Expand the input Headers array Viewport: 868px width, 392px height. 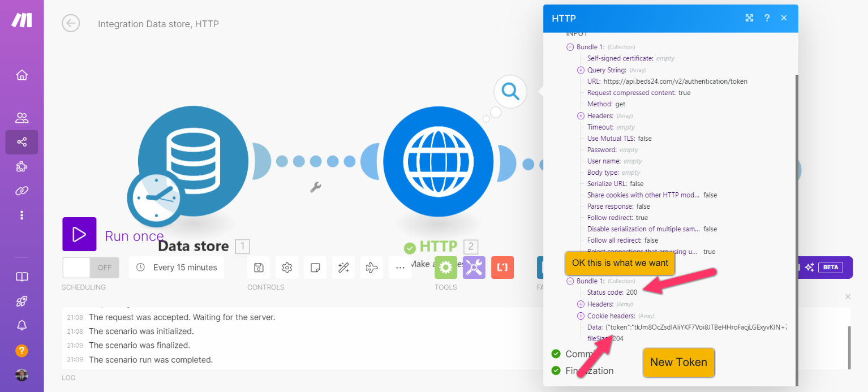(x=581, y=115)
